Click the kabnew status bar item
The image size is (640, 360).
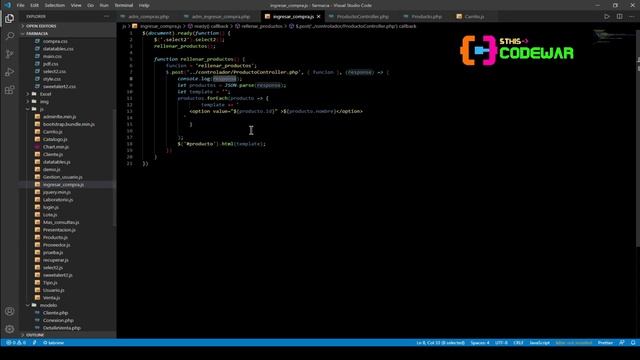tap(53, 342)
